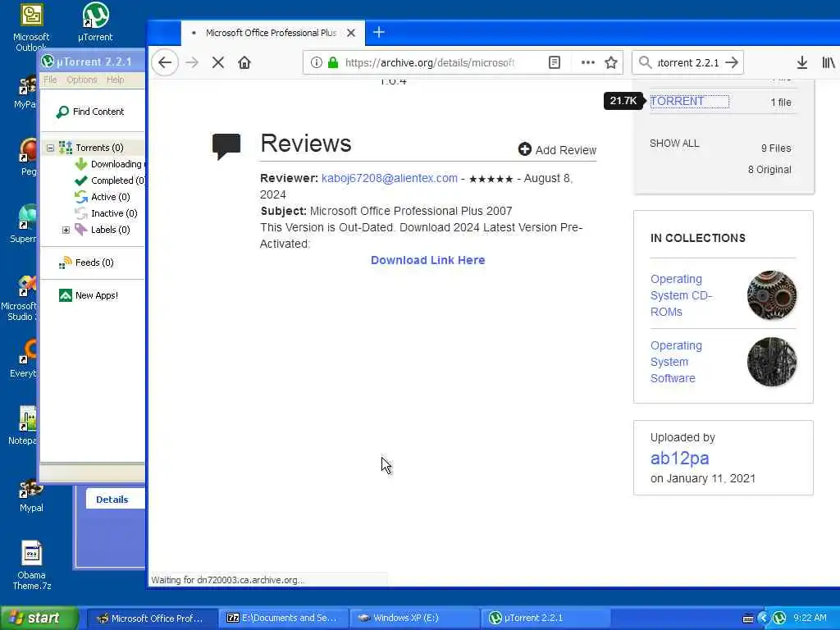
Task: Click the µTorrent system tray icon
Action: pos(779,619)
